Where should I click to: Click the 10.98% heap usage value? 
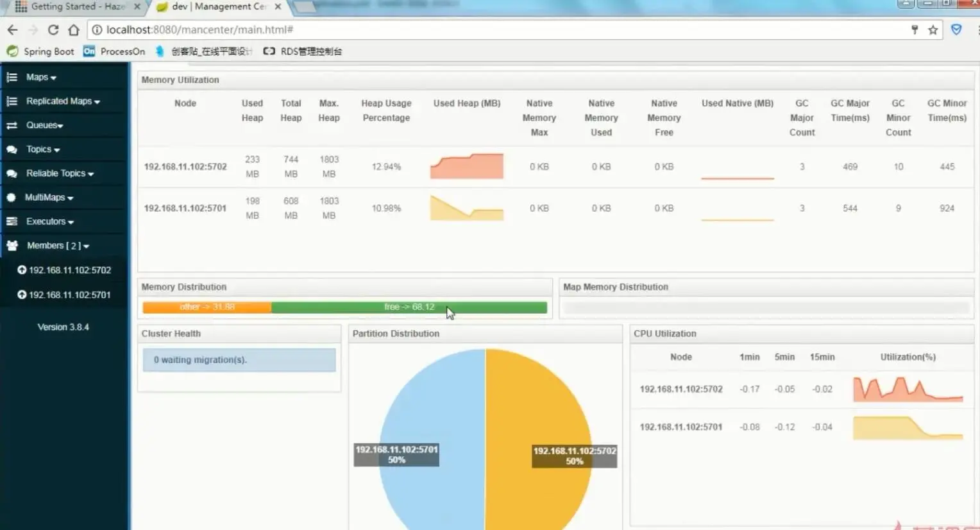click(386, 209)
